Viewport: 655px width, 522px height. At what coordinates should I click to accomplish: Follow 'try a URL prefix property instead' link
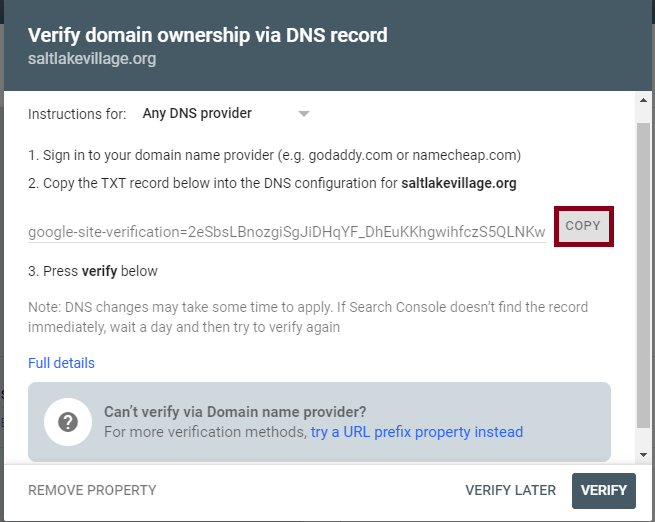[x=416, y=432]
